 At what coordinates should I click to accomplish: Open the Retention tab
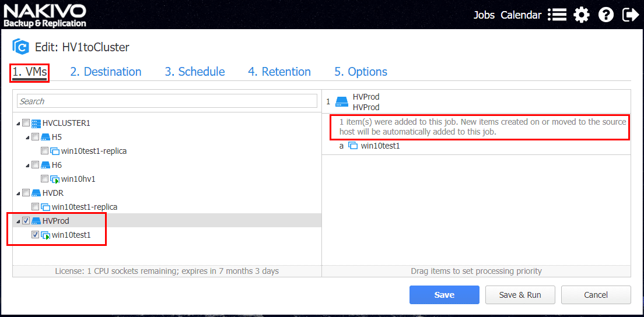pos(279,72)
